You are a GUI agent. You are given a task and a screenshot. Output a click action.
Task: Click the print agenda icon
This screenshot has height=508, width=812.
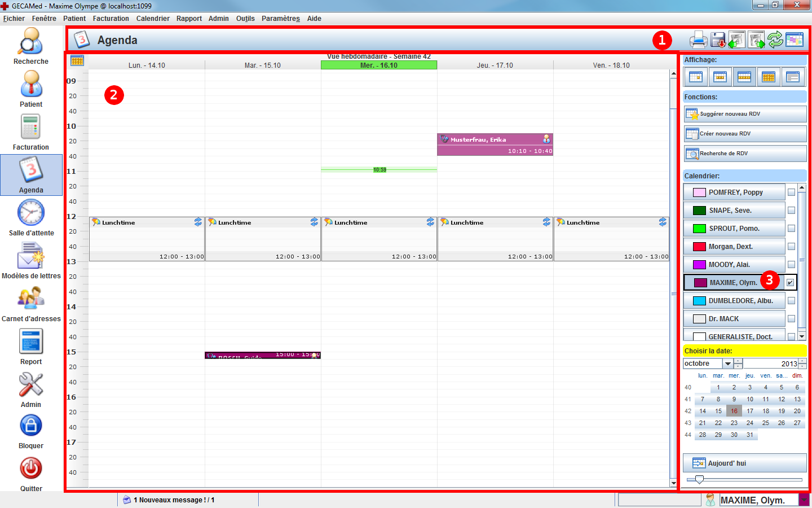pyautogui.click(x=698, y=40)
